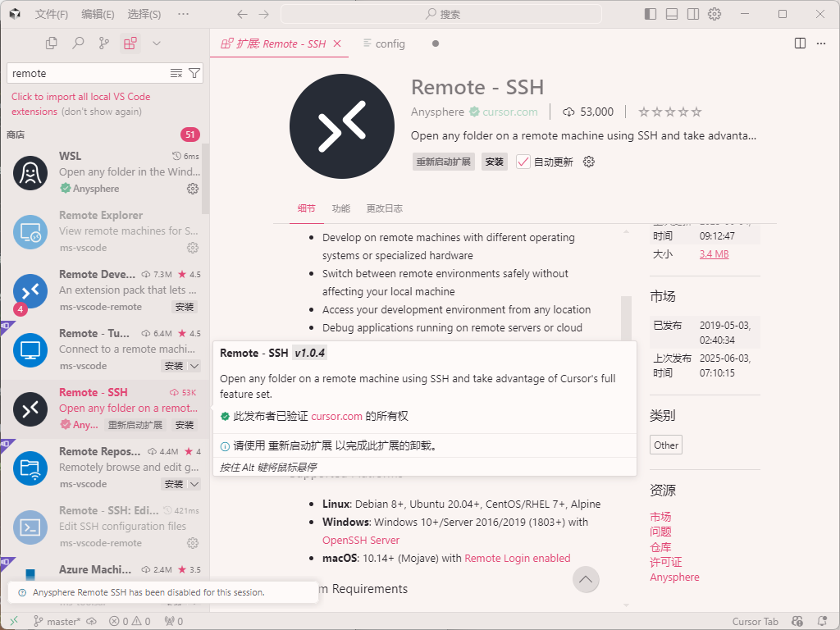Toggle the bottom panel layout icon
The width and height of the screenshot is (840, 630).
coord(672,14)
